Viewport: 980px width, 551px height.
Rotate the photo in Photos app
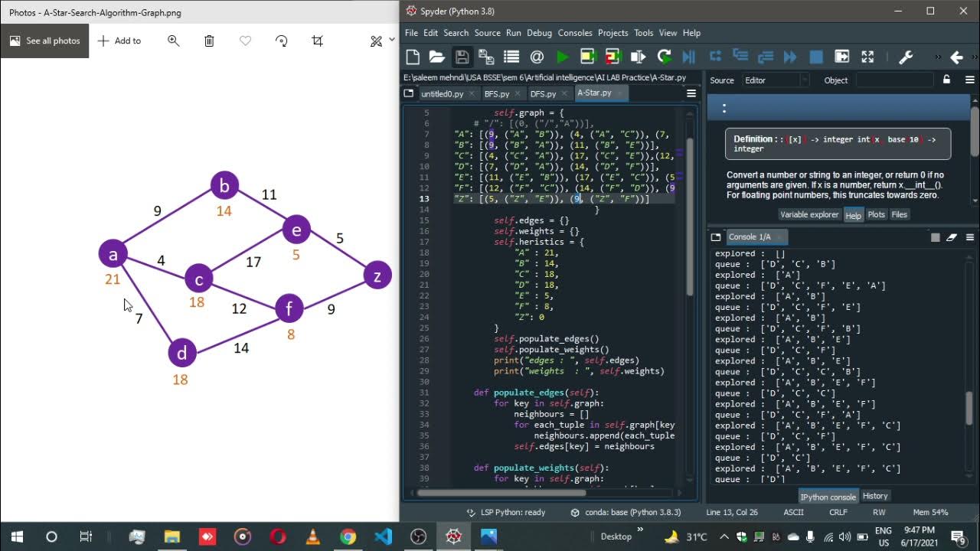point(281,41)
